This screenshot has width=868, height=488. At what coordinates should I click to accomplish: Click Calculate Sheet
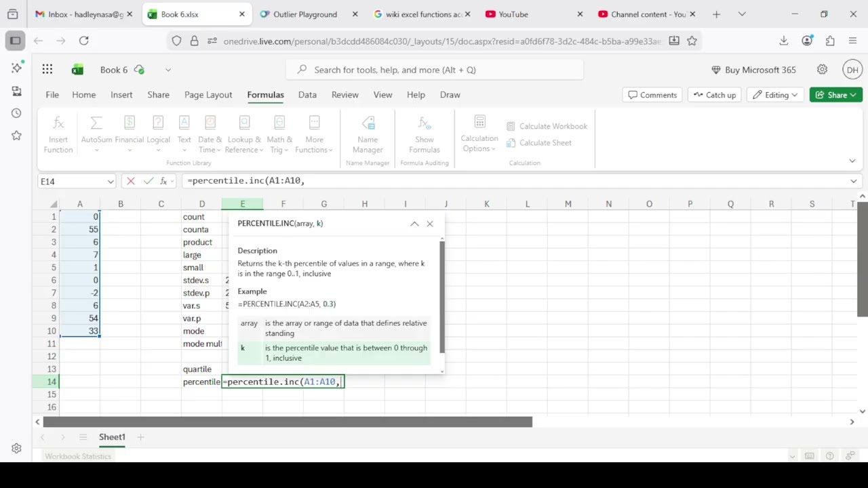coord(538,143)
